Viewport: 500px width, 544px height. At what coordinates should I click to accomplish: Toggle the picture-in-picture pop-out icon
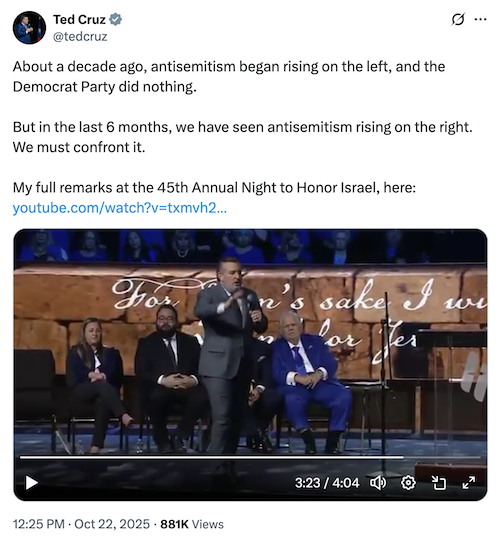click(439, 483)
